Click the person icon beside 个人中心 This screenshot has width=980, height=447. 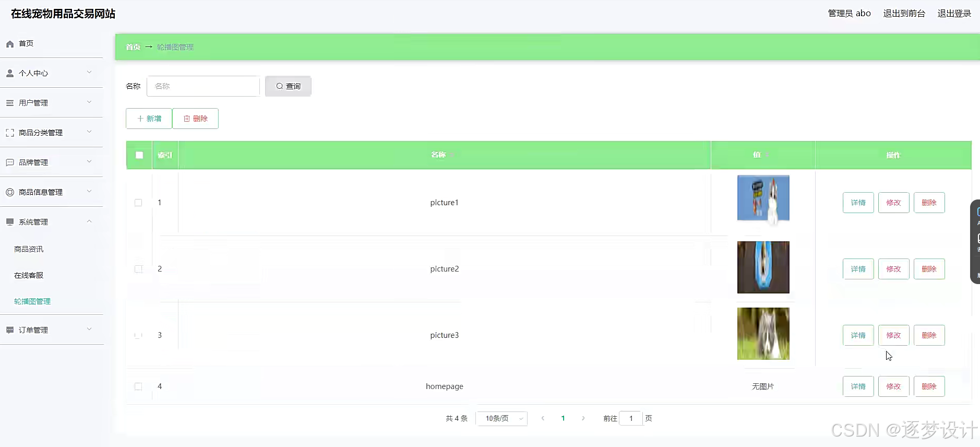click(x=10, y=74)
